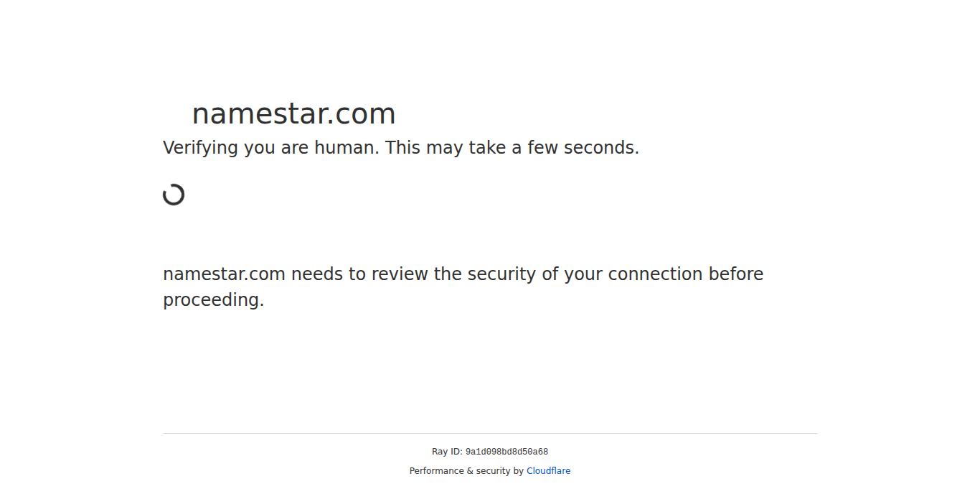Click "namestar.com" at the start of the paragraph
This screenshot has width=980, height=489.
pyautogui.click(x=224, y=274)
